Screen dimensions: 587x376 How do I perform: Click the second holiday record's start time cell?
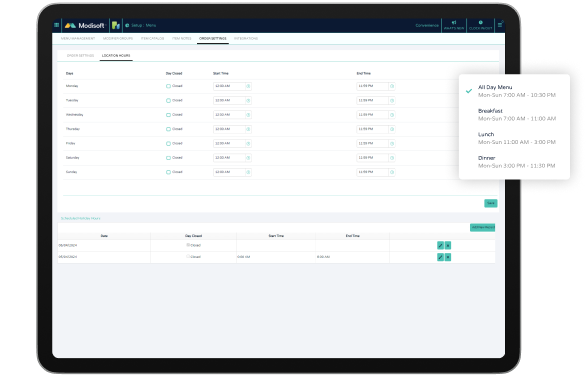[x=276, y=257]
